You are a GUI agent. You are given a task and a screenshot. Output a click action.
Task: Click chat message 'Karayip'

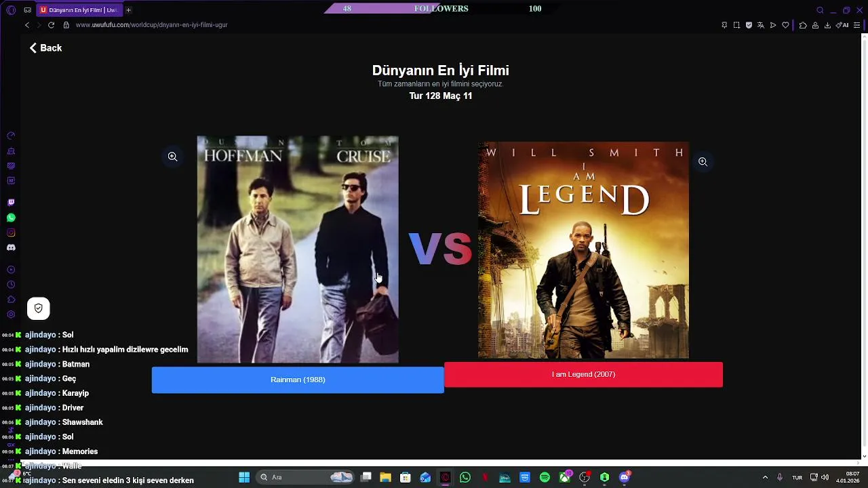[x=75, y=393]
